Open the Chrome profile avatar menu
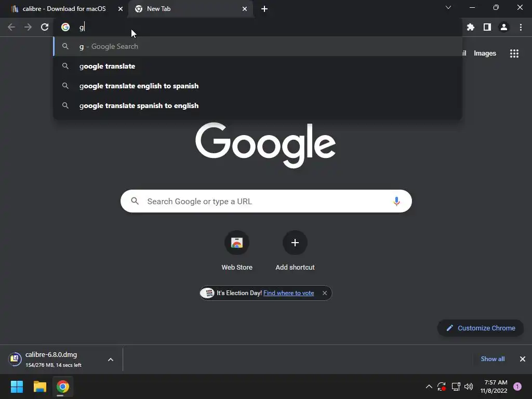 (504, 27)
